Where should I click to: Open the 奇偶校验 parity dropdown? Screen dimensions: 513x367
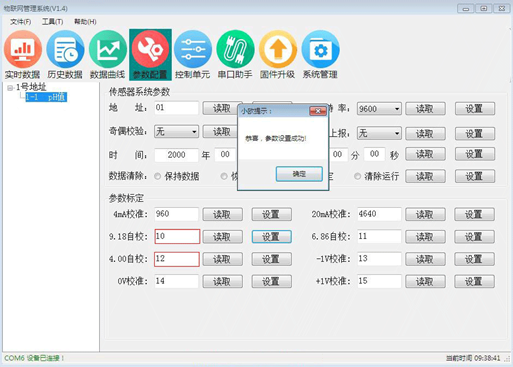[176, 132]
